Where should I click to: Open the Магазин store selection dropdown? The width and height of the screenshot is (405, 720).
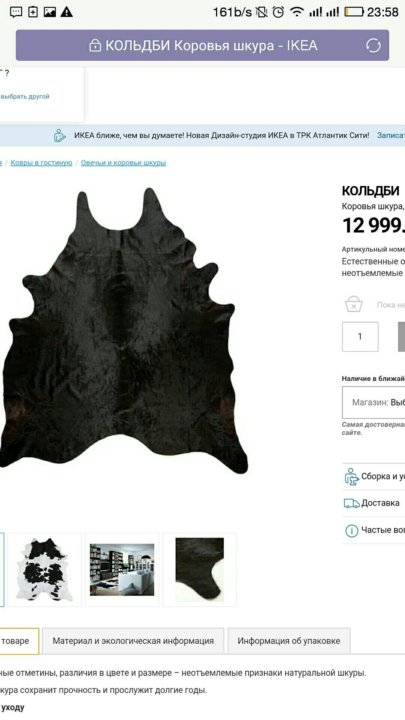pos(373,402)
